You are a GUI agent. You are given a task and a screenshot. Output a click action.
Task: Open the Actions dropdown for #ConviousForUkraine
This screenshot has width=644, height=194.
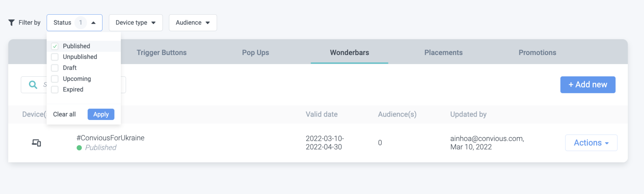tap(591, 143)
